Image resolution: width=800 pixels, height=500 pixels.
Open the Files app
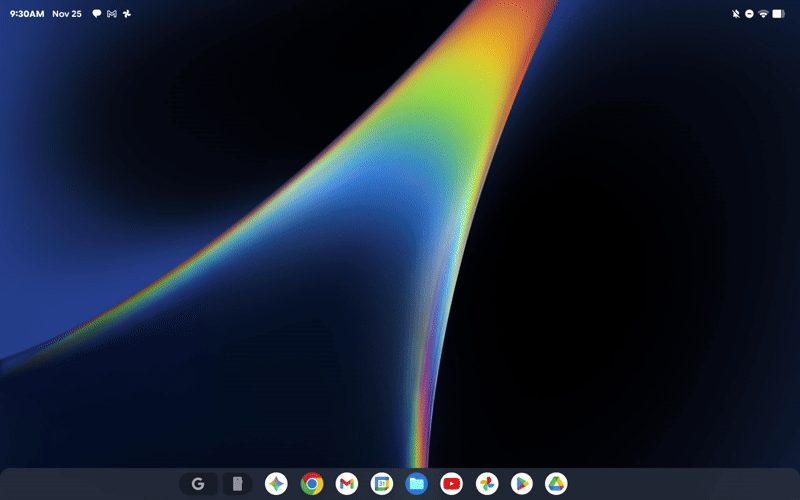pos(416,484)
